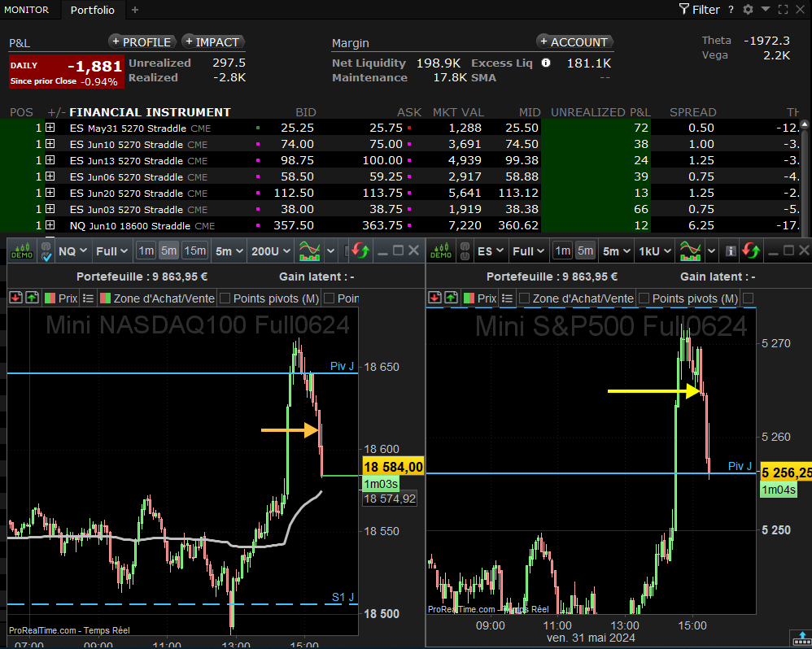Click the DEMO candlestick icon in NQ chart
812x649 pixels.
22,251
